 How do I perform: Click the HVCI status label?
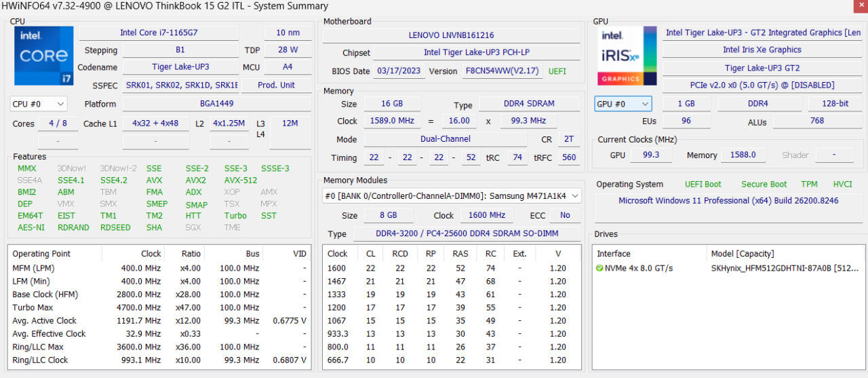point(842,184)
